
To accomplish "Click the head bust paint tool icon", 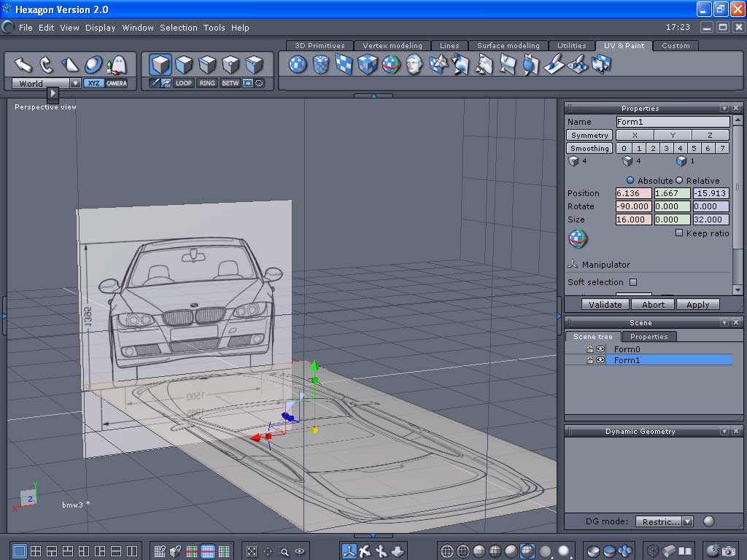I will point(414,65).
